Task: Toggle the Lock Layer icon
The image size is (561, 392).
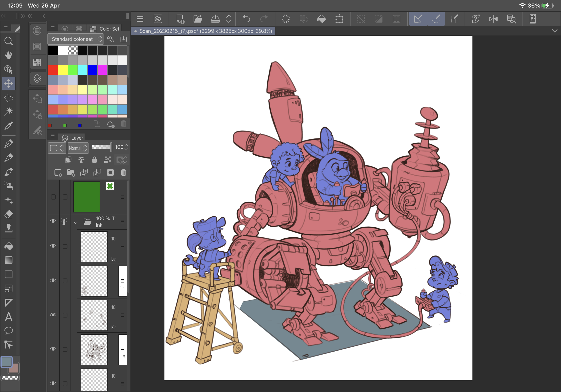Action: 94,160
